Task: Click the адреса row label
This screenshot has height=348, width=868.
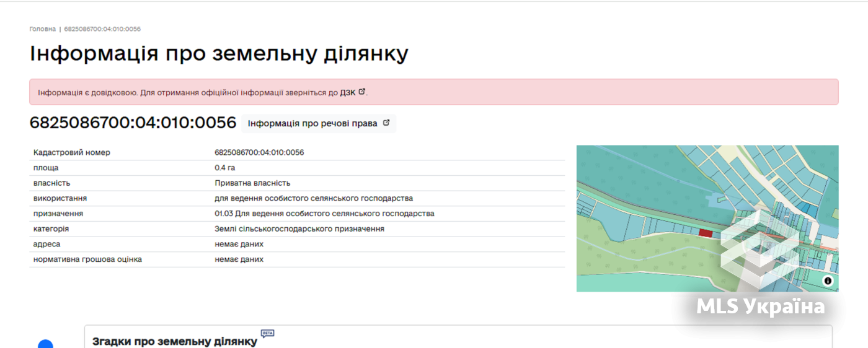Action: (47, 244)
